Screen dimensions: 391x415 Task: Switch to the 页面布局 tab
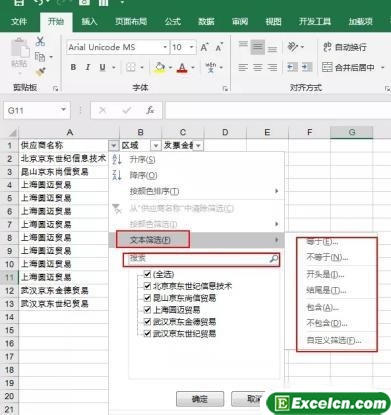[x=131, y=22]
